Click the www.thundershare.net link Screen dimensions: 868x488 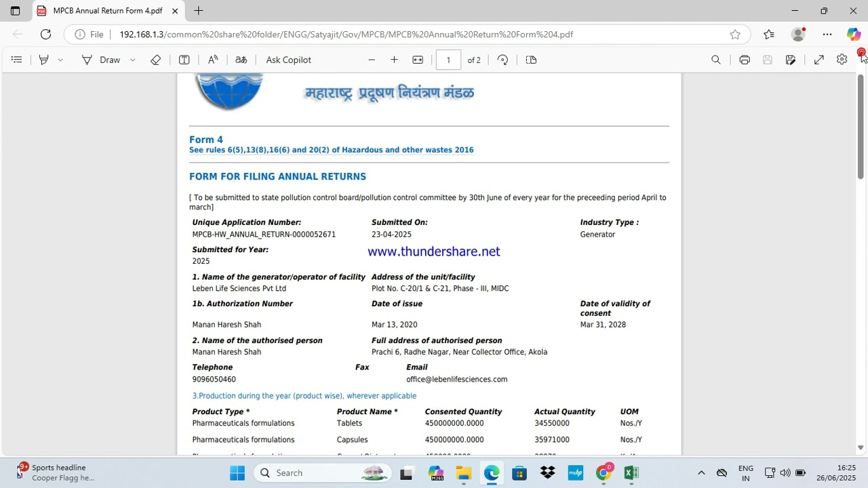[x=434, y=251]
